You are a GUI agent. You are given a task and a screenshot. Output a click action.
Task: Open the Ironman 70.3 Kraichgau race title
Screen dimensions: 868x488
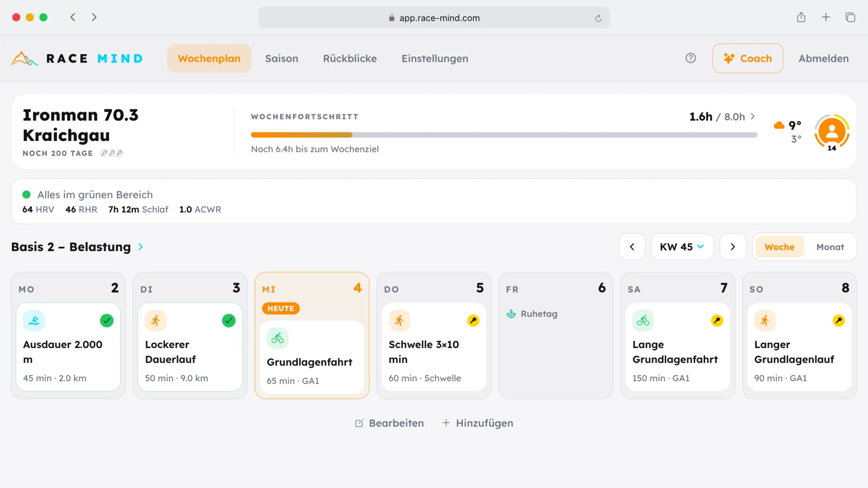tap(80, 125)
